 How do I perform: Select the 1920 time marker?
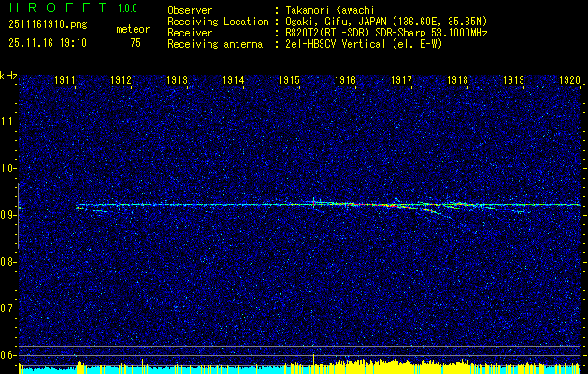(x=569, y=81)
